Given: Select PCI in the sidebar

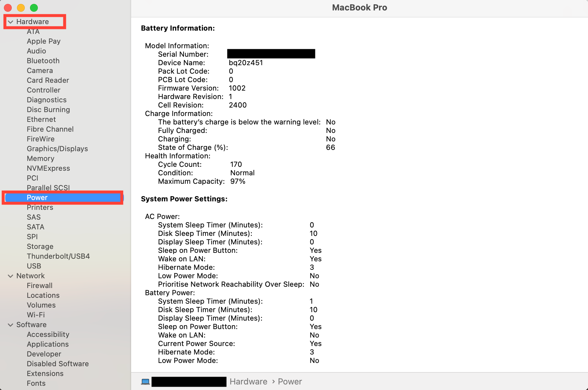Looking at the screenshot, I should tap(33, 178).
